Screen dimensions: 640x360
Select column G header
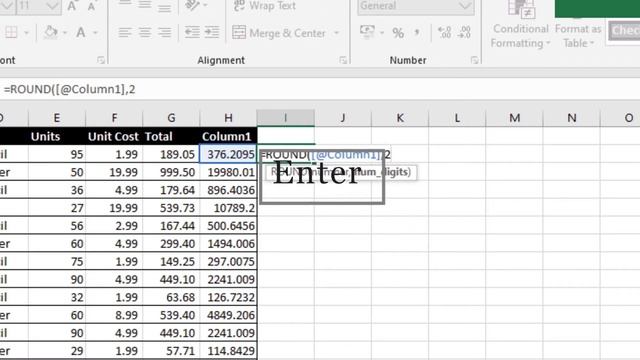click(171, 118)
